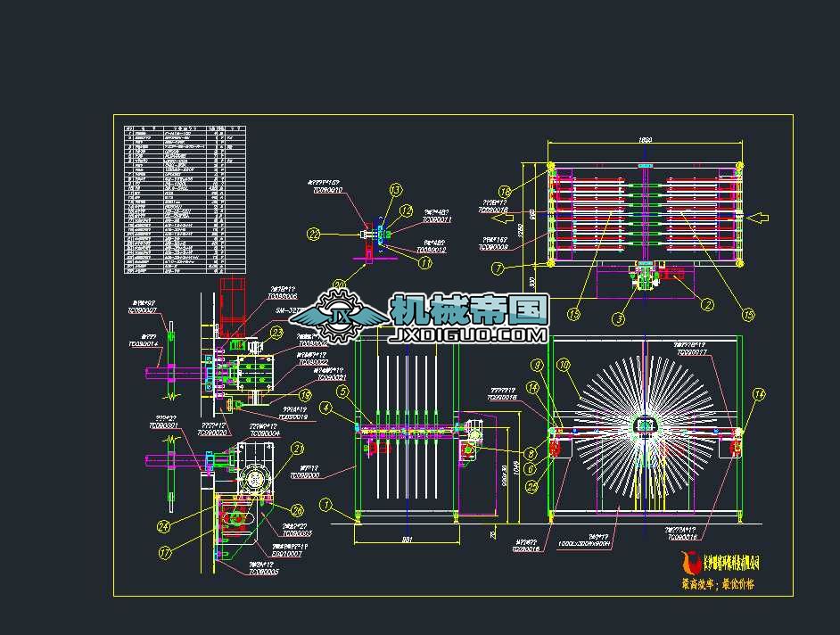Image resolution: width=840 pixels, height=635 pixels.
Task: Select the TC090007 part label
Action: pos(143,310)
